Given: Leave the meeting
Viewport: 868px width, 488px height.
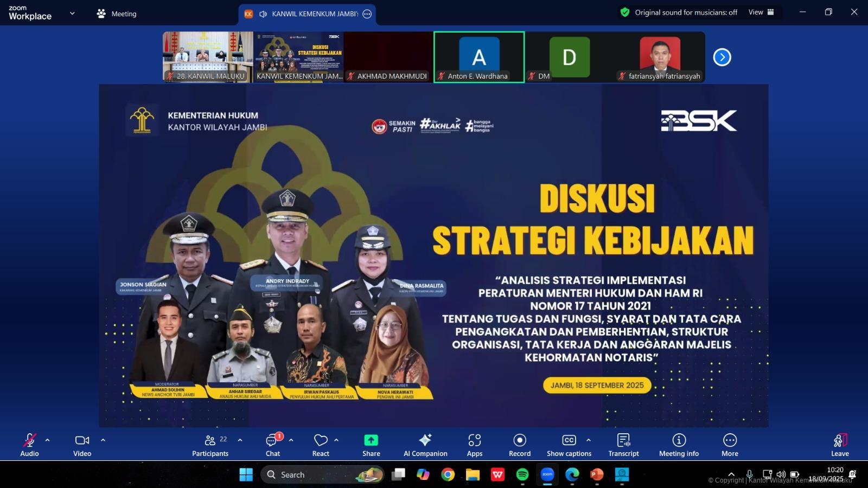Looking at the screenshot, I should point(840,445).
